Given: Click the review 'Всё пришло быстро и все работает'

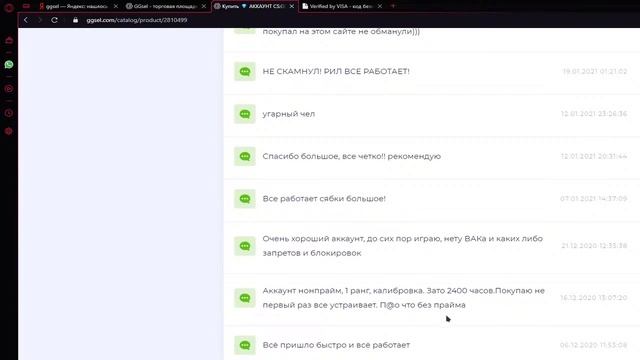Looking at the screenshot, I should (x=336, y=345).
